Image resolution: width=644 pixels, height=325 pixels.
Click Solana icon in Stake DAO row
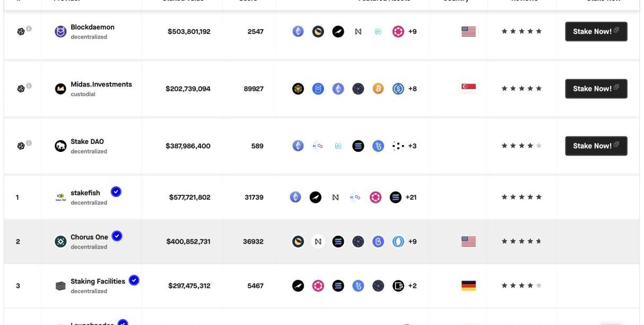click(x=358, y=146)
